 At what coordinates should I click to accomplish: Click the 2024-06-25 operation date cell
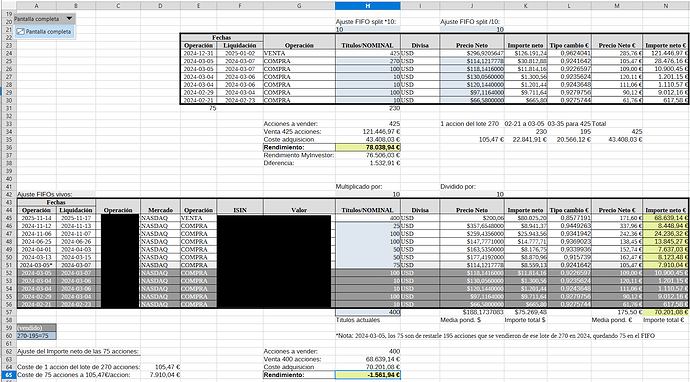point(37,242)
